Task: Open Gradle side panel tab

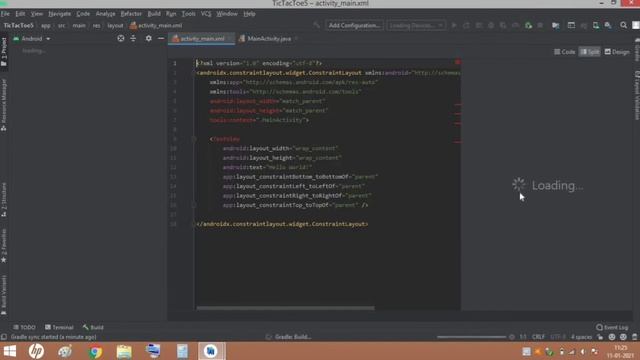Action: (637, 51)
